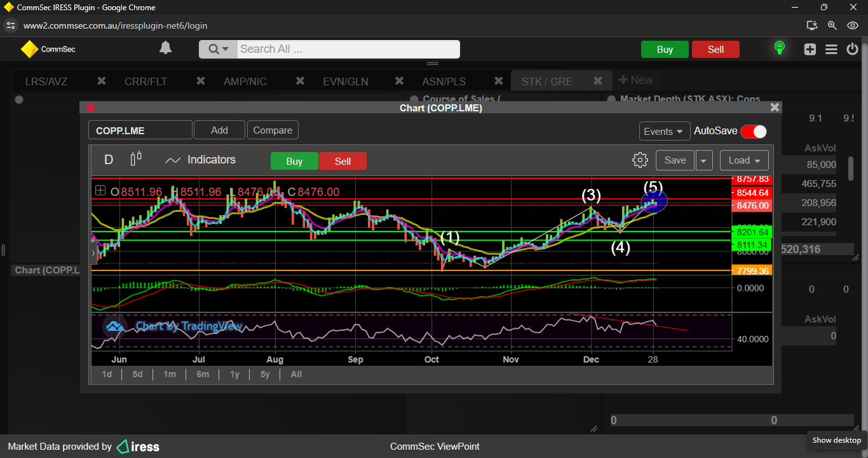Open the Load dropdown
The height and width of the screenshot is (458, 868).
(x=744, y=160)
